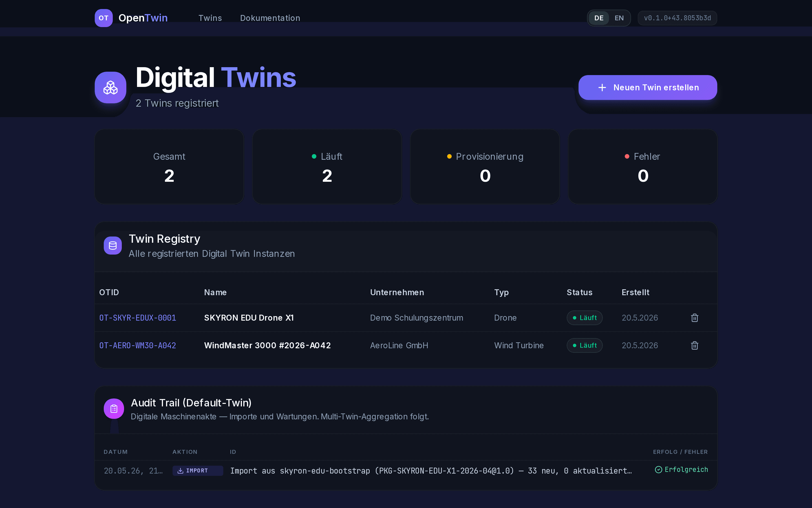812x508 pixels.
Task: Click the OTID column header
Action: tap(109, 292)
